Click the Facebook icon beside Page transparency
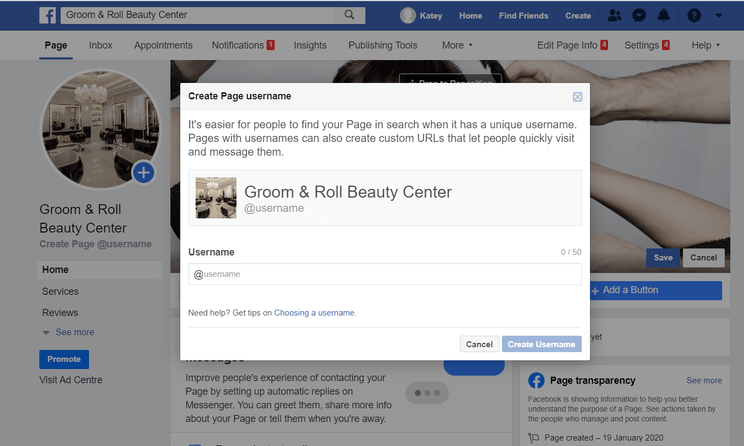 pos(536,381)
